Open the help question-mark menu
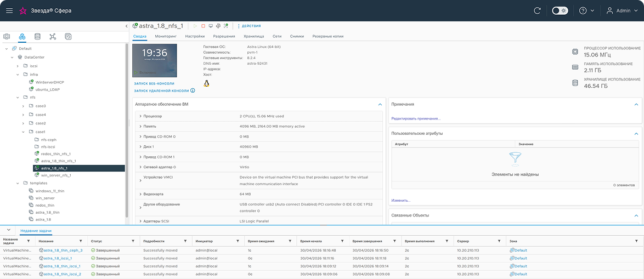 coord(586,10)
